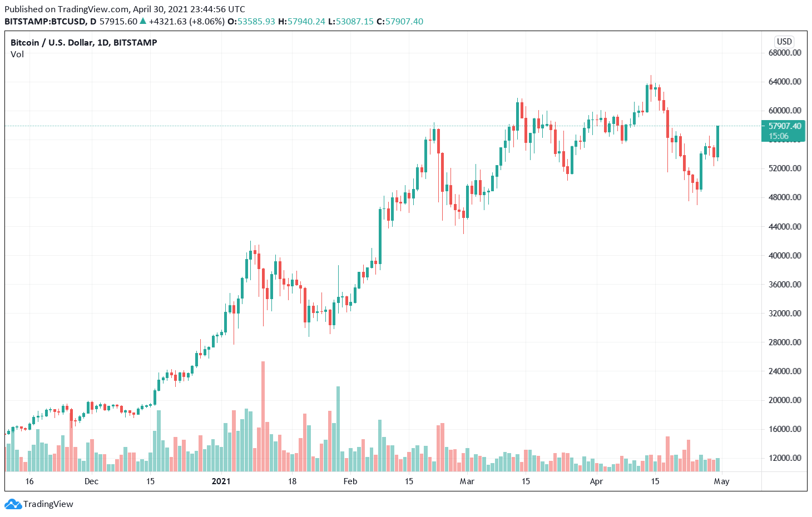Image resolution: width=812 pixels, height=517 pixels.
Task: Click the 28000.00 price axis label
Action: point(785,342)
